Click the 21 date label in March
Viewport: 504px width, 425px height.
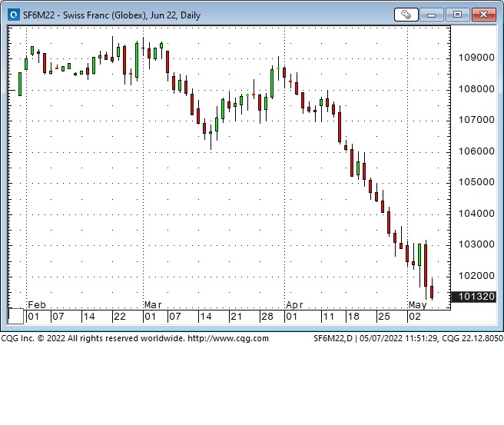tap(237, 317)
